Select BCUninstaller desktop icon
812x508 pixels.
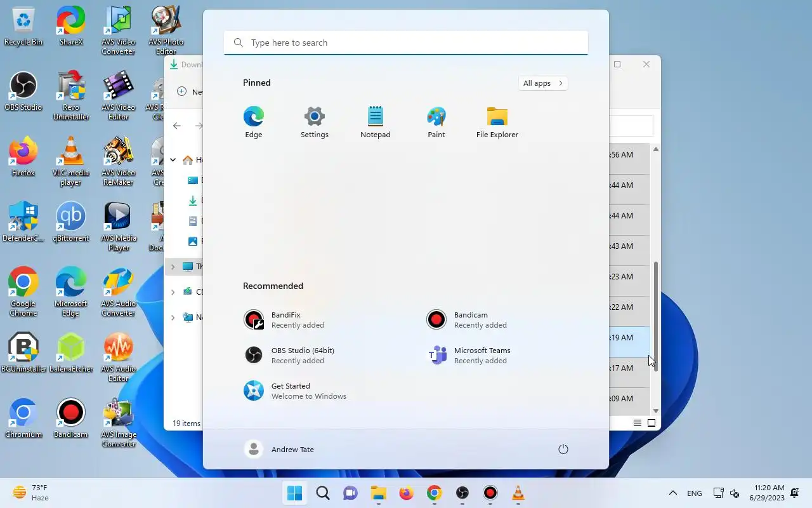[23, 353]
